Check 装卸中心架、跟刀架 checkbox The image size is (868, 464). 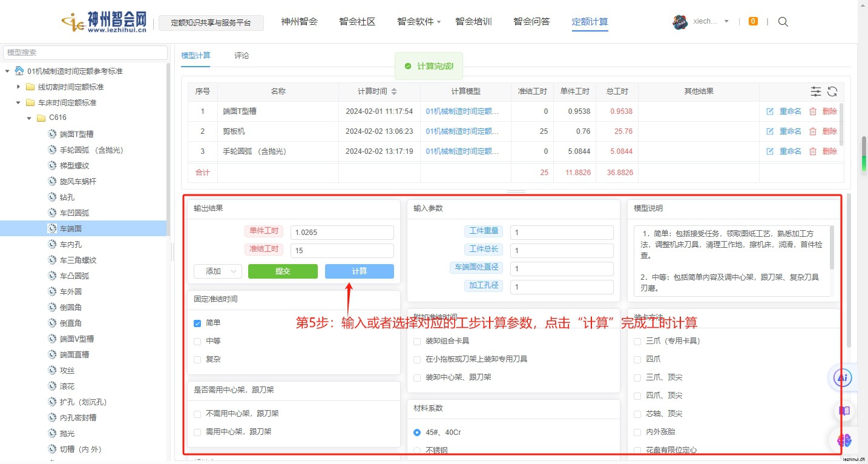[417, 378]
